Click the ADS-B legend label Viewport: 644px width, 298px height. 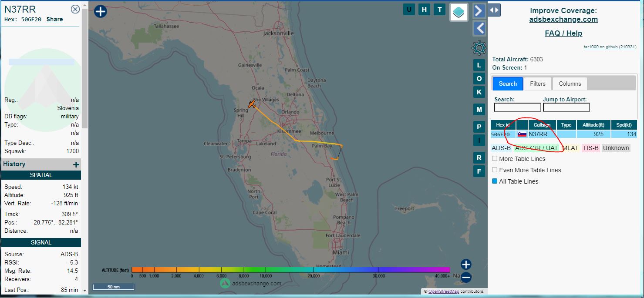coord(501,148)
